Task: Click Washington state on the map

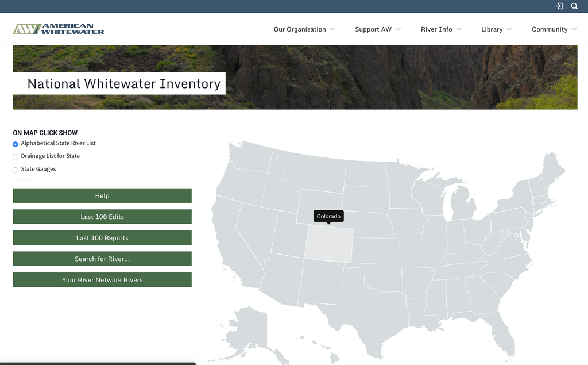Action: point(252,157)
